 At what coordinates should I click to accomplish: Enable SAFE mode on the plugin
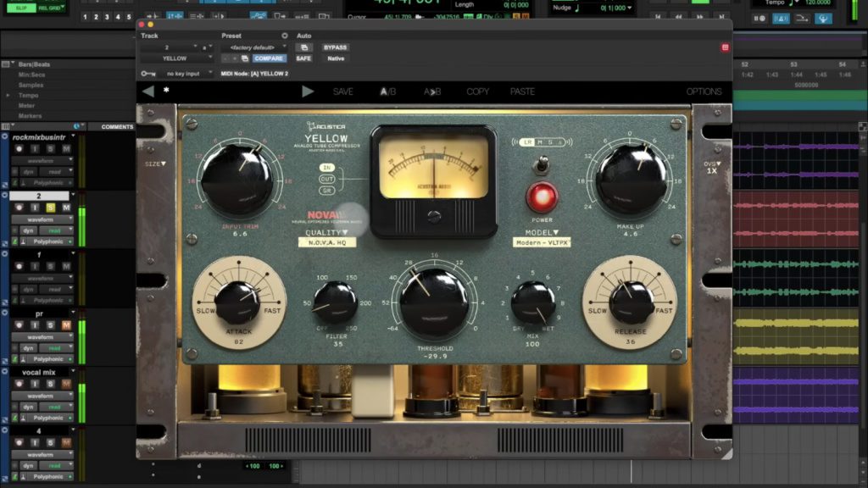pos(304,58)
